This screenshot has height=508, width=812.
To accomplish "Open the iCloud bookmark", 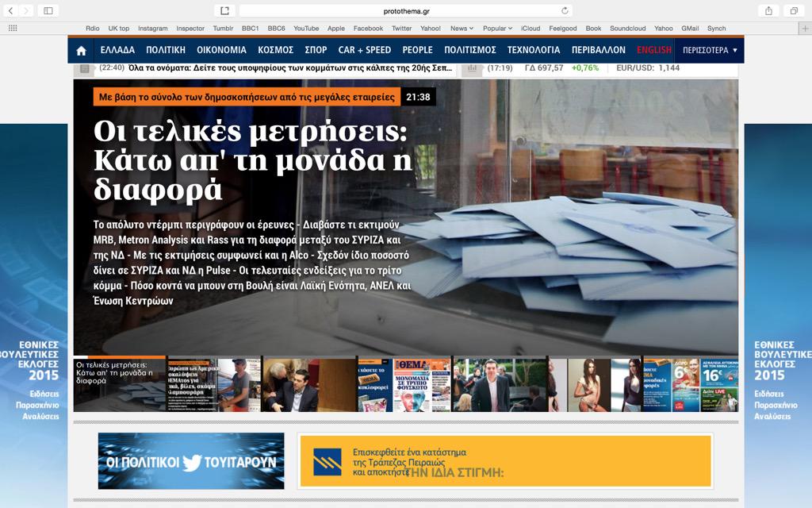I will coord(530,29).
